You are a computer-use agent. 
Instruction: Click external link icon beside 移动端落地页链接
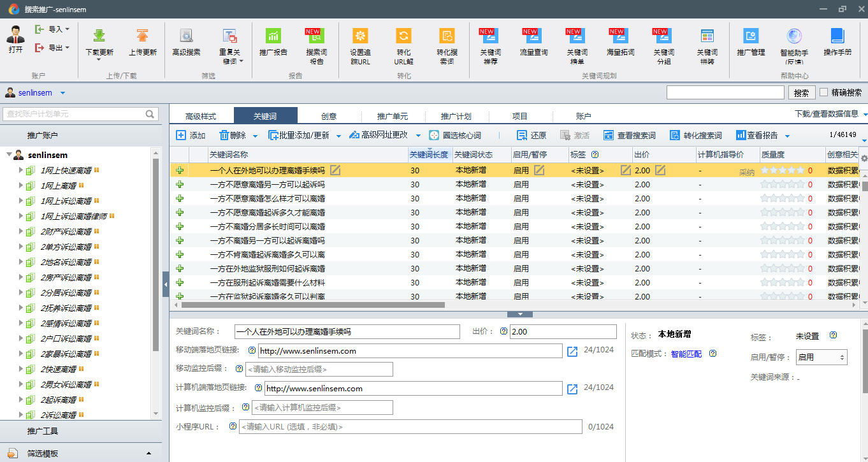click(x=572, y=351)
